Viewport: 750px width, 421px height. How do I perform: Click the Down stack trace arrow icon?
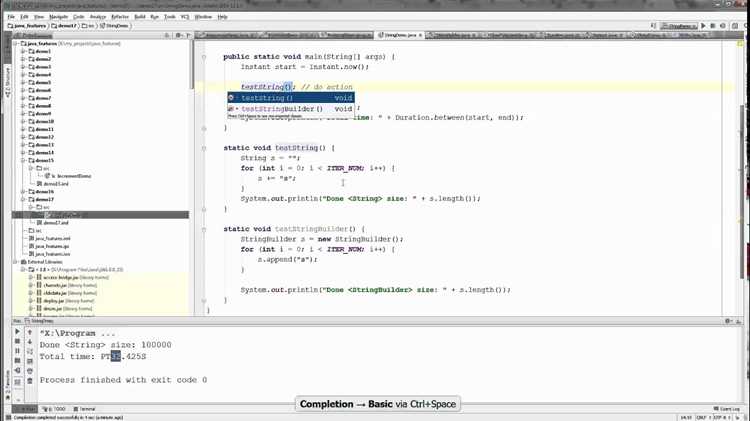coord(30,341)
